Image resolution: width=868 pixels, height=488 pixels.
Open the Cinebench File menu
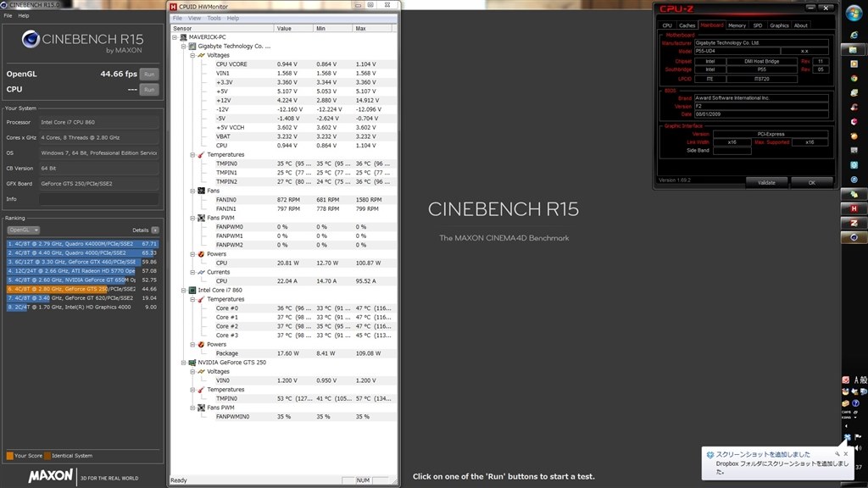coord(8,15)
